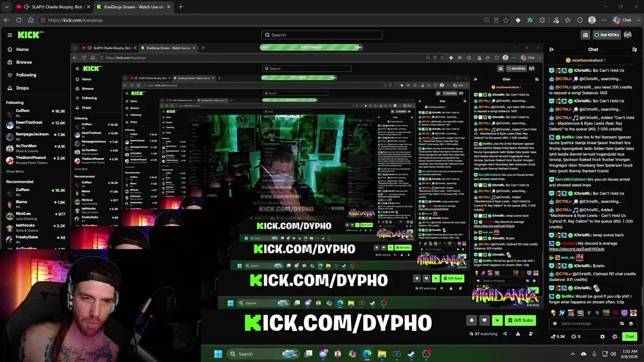Open the reader view icon in address bar
This screenshot has height=362, width=644.
tap(496, 20)
